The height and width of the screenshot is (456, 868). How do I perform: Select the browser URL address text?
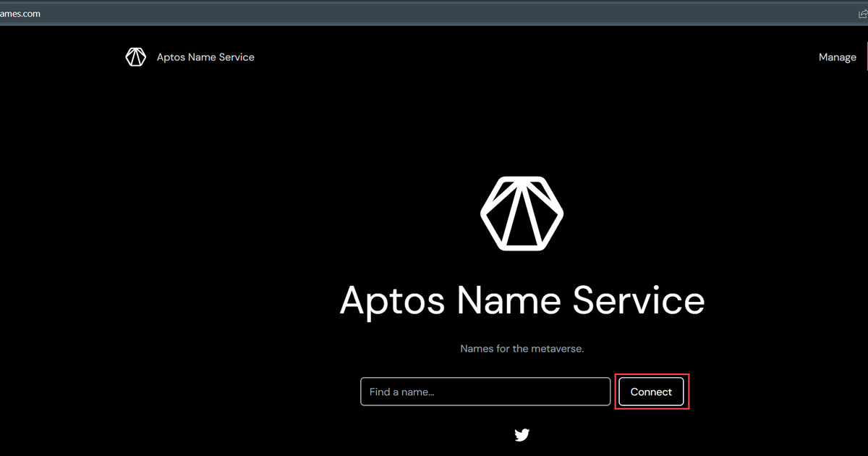tap(20, 13)
